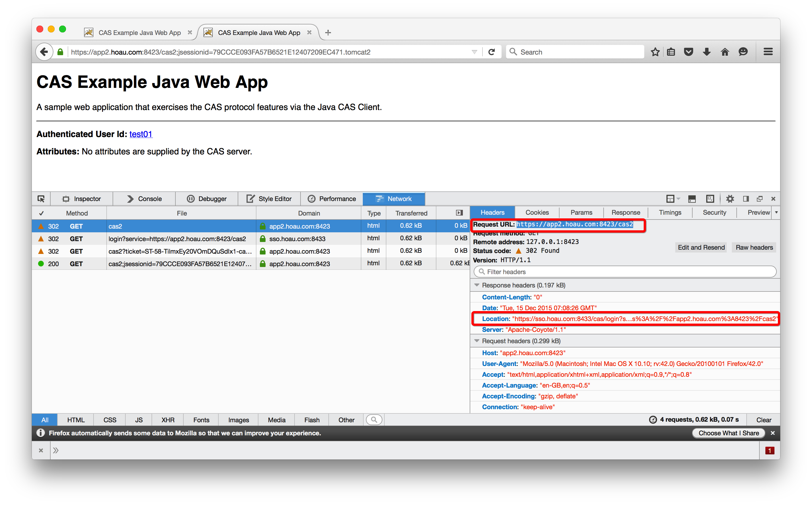Click the element picker icon in devtools
This screenshot has width=812, height=505.
click(x=41, y=199)
